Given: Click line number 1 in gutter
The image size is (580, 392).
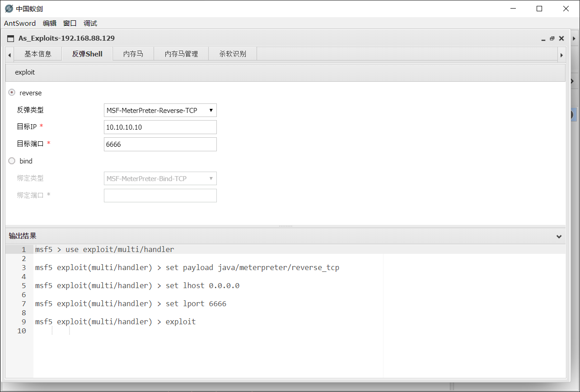Looking at the screenshot, I should tap(24, 249).
